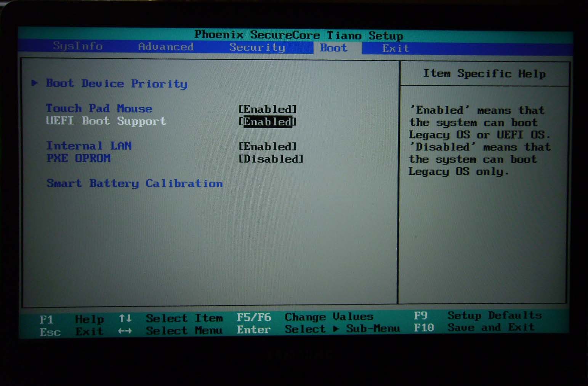Open the SysInfo tab
This screenshot has width=588, height=386.
pyautogui.click(x=78, y=46)
